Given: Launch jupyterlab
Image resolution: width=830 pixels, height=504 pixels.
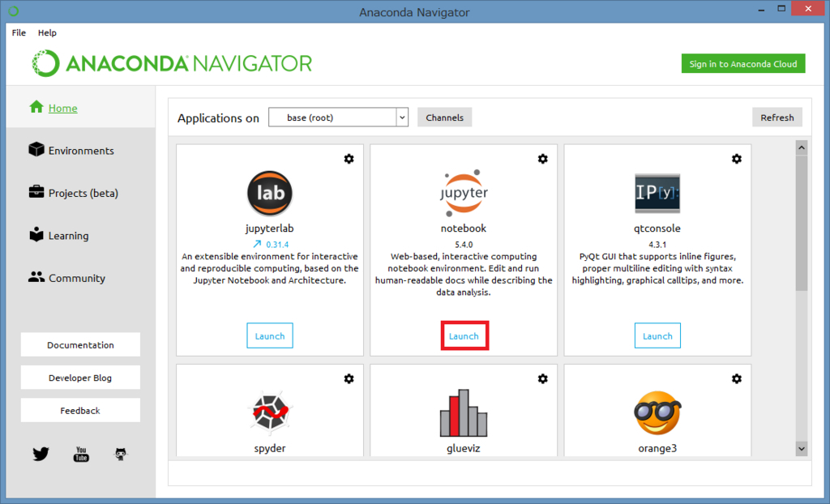Looking at the screenshot, I should pos(270,335).
